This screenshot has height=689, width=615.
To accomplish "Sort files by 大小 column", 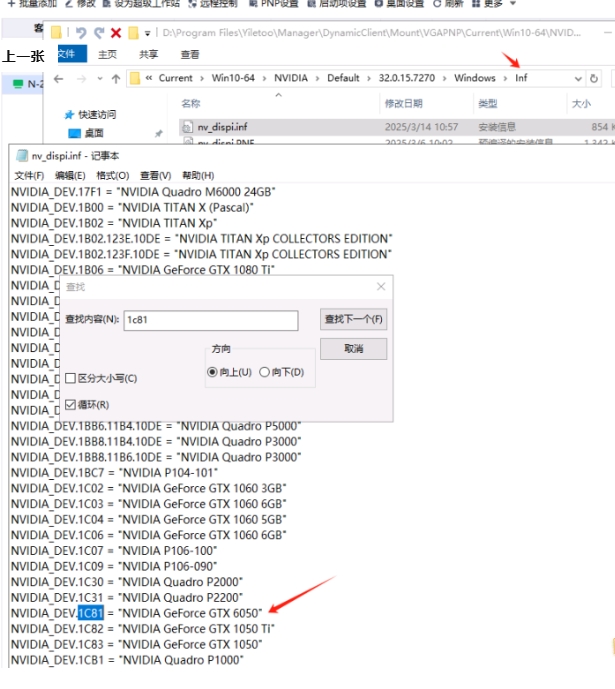I will tap(581, 104).
